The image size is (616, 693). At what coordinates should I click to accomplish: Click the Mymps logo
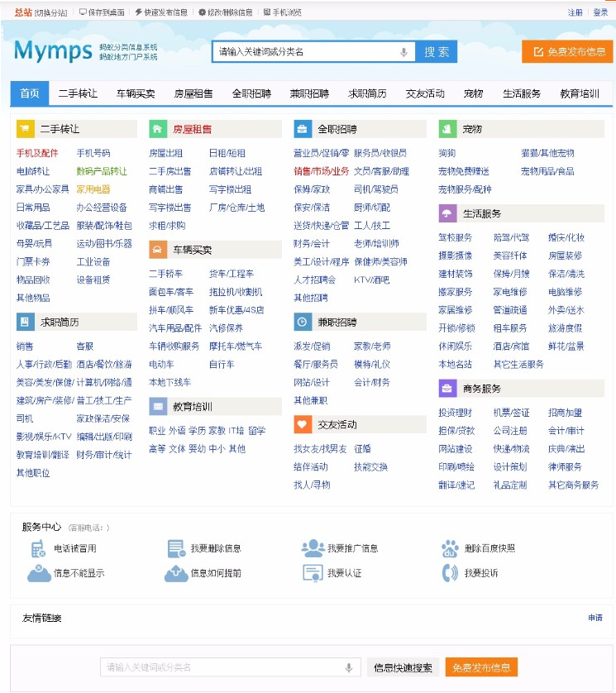click(x=53, y=50)
